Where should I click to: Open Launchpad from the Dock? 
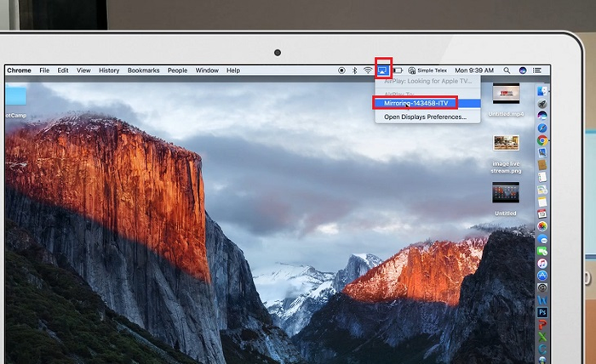(x=542, y=104)
